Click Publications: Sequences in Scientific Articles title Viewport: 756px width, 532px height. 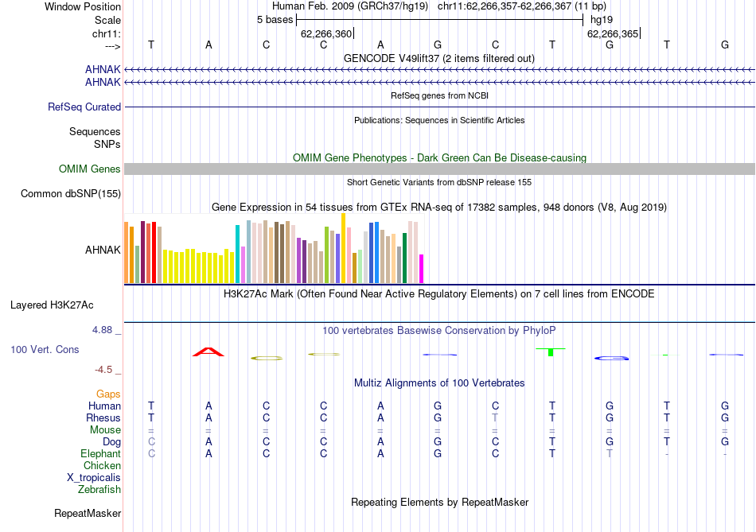click(x=439, y=120)
